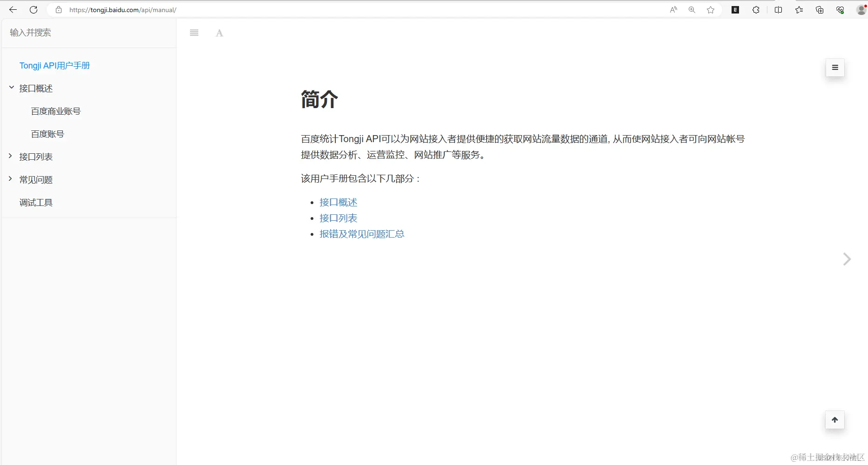Open the split screen icon
The height and width of the screenshot is (465, 868).
(x=778, y=9)
